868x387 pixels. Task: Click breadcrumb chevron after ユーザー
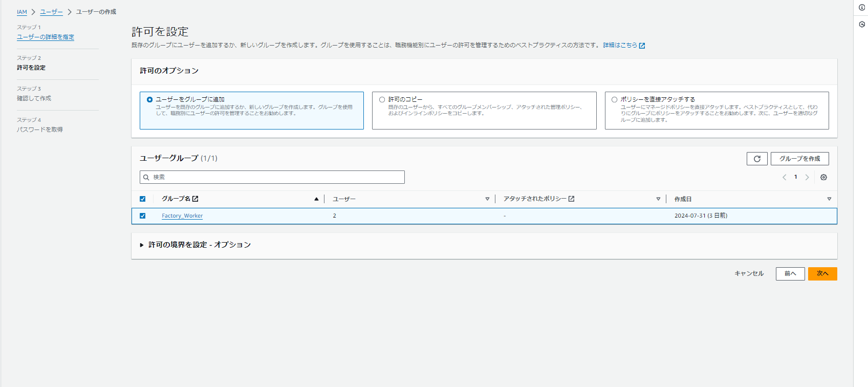[x=70, y=12]
